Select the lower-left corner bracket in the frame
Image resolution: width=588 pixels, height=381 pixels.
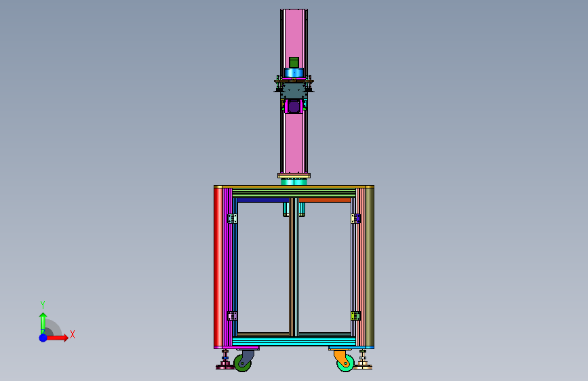[233, 316]
